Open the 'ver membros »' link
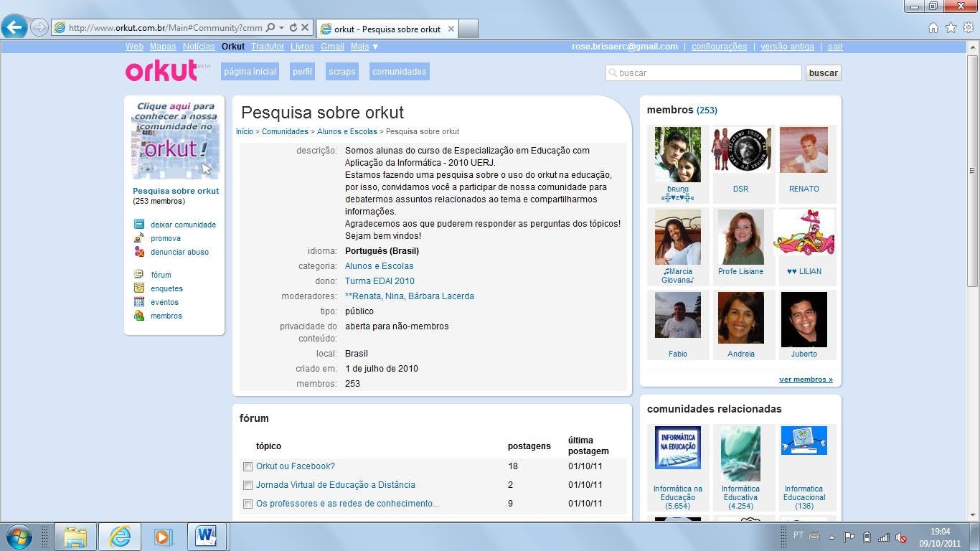The width and height of the screenshot is (980, 551). [x=806, y=380]
